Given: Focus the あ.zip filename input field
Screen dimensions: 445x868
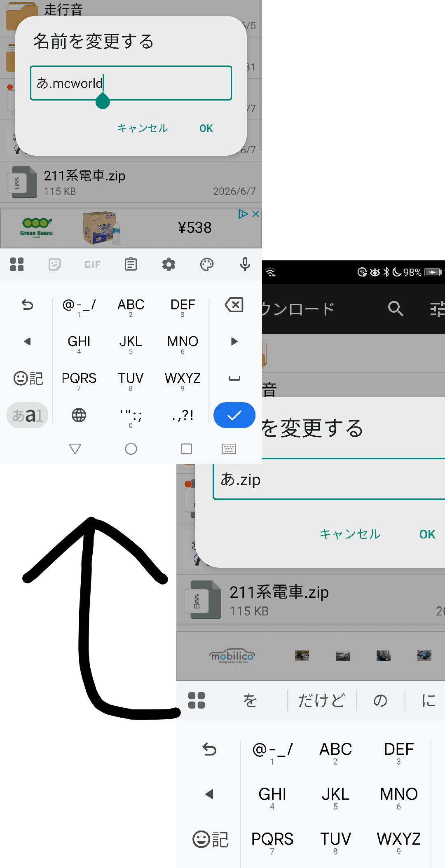Looking at the screenshot, I should tap(329, 480).
